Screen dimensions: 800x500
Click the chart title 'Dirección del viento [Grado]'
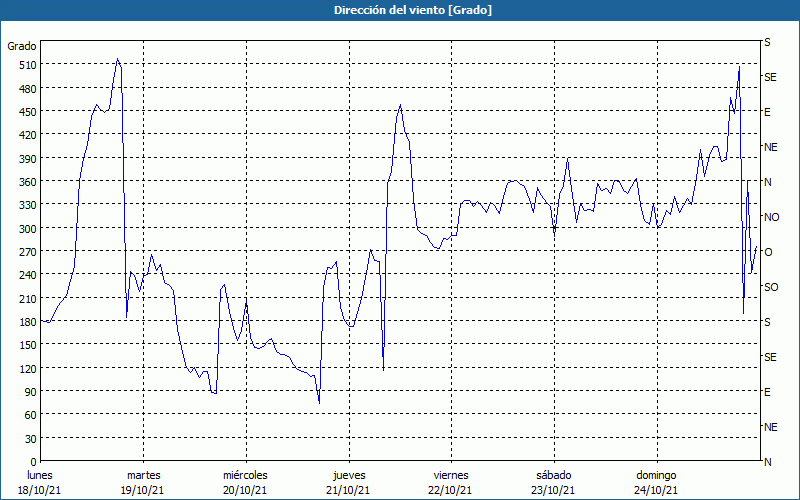pos(413,10)
